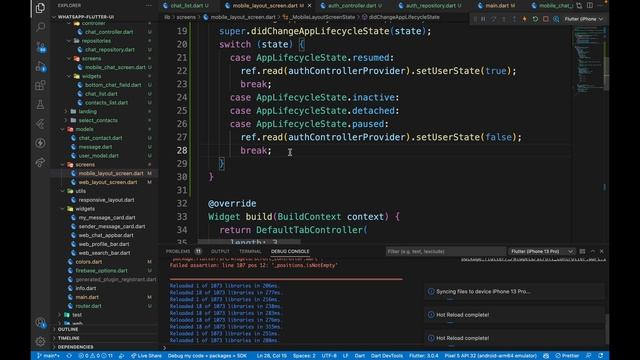Viewport: 640px width, 360px height.
Task: Open the Search view in activity bar
Action: 40,27
